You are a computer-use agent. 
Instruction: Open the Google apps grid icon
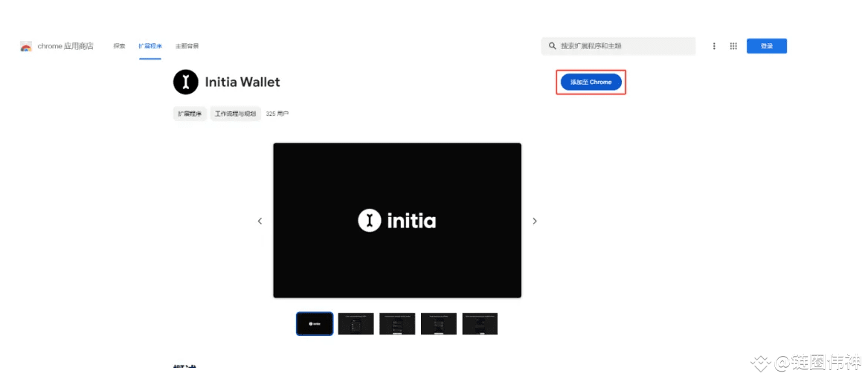point(733,47)
